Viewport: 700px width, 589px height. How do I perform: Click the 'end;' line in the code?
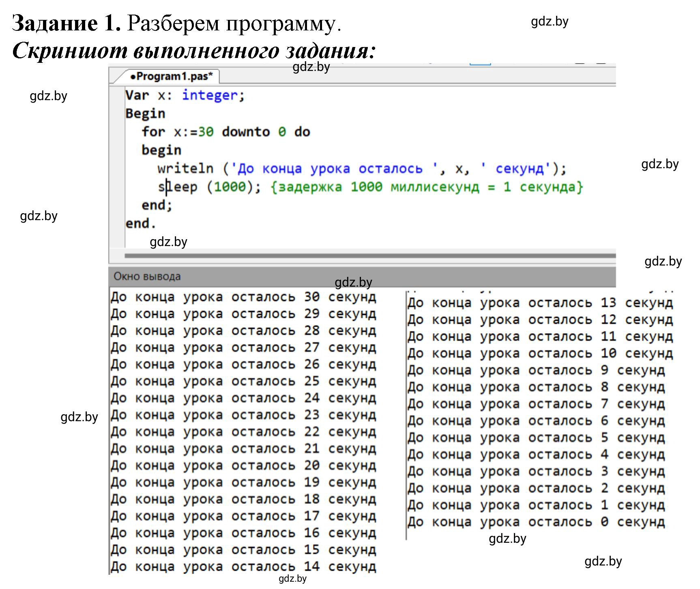(157, 205)
